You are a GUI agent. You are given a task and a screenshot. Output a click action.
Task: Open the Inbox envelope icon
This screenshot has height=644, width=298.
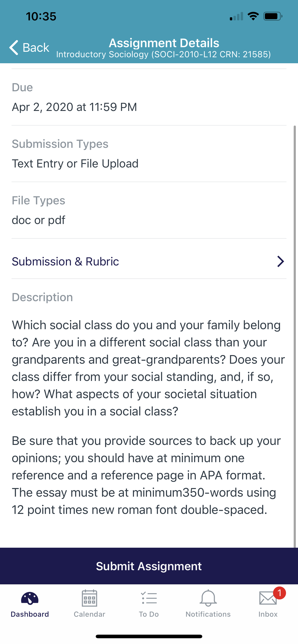point(268,598)
